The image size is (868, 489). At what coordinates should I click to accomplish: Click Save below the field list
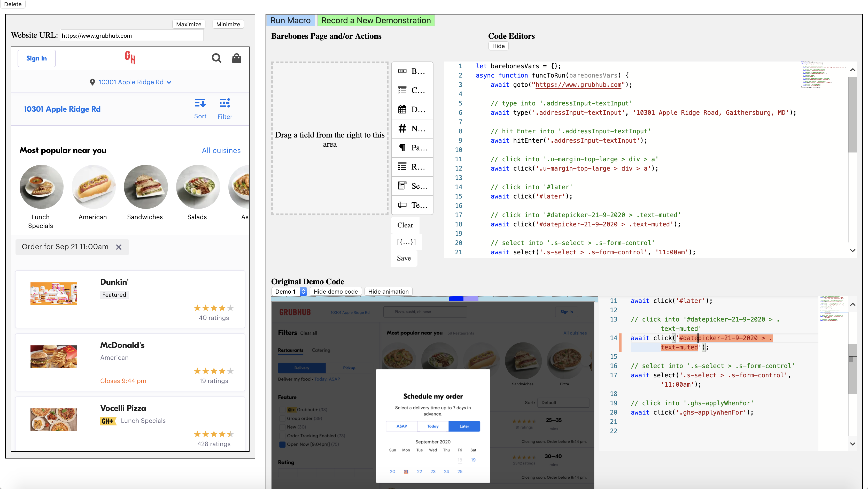click(404, 258)
